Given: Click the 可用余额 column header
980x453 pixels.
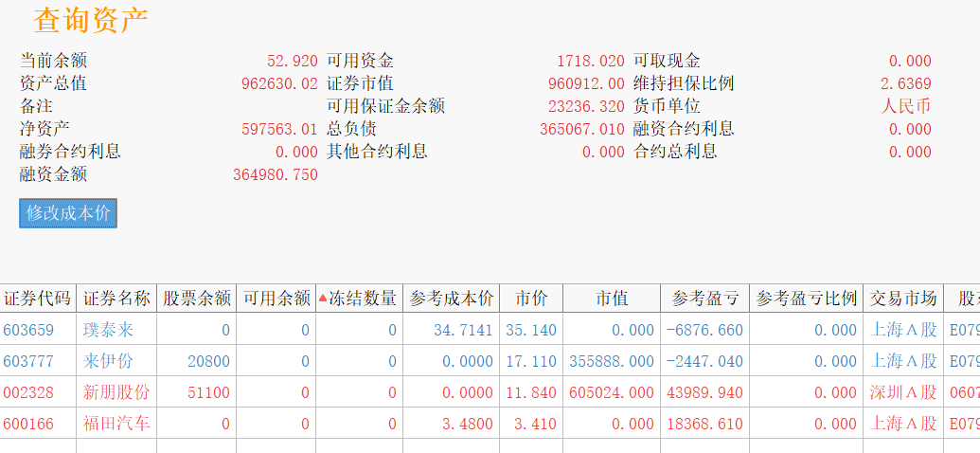Looking at the screenshot, I should [276, 299].
